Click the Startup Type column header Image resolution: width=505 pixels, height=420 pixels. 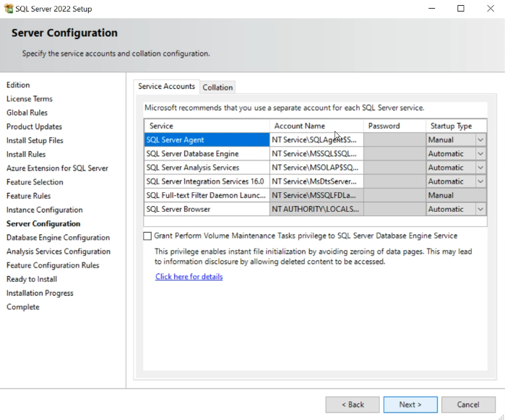point(456,126)
